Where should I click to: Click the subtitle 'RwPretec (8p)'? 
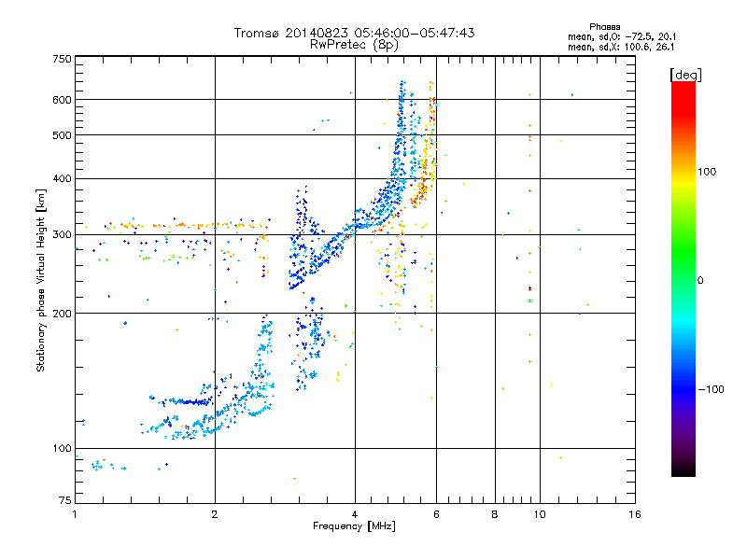(x=354, y=45)
